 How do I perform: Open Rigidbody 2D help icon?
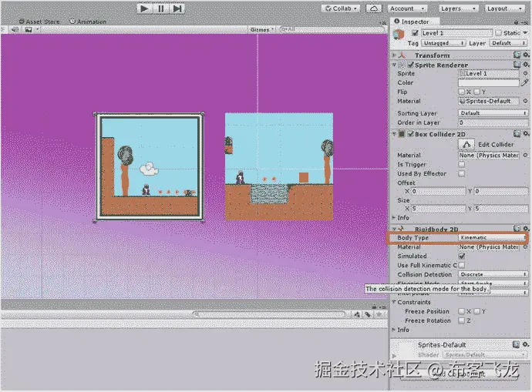point(517,229)
